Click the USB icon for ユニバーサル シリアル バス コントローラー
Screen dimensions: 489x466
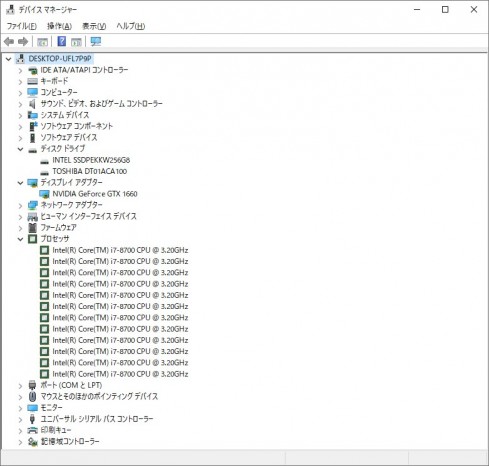coord(32,419)
